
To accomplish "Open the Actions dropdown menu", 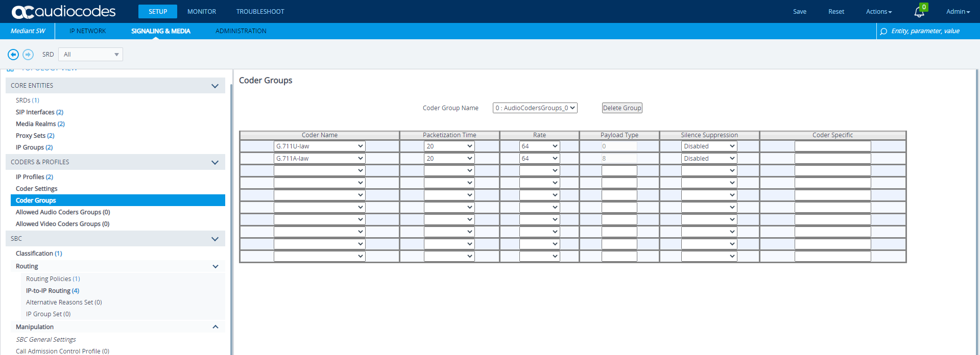I will click(879, 11).
